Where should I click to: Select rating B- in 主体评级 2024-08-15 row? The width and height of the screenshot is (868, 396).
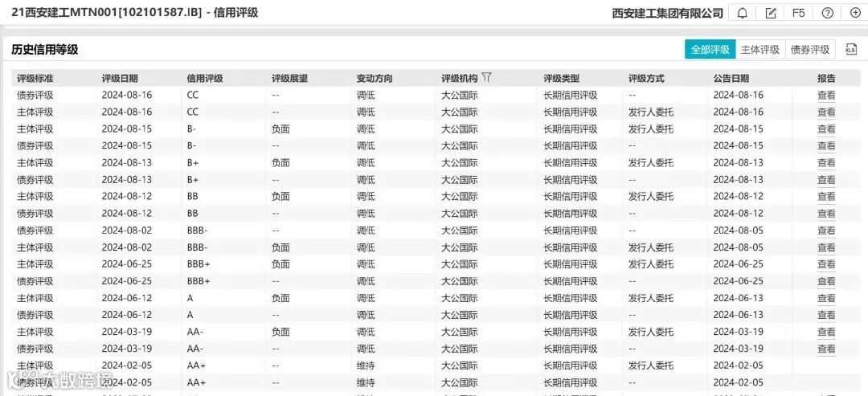pyautogui.click(x=191, y=129)
